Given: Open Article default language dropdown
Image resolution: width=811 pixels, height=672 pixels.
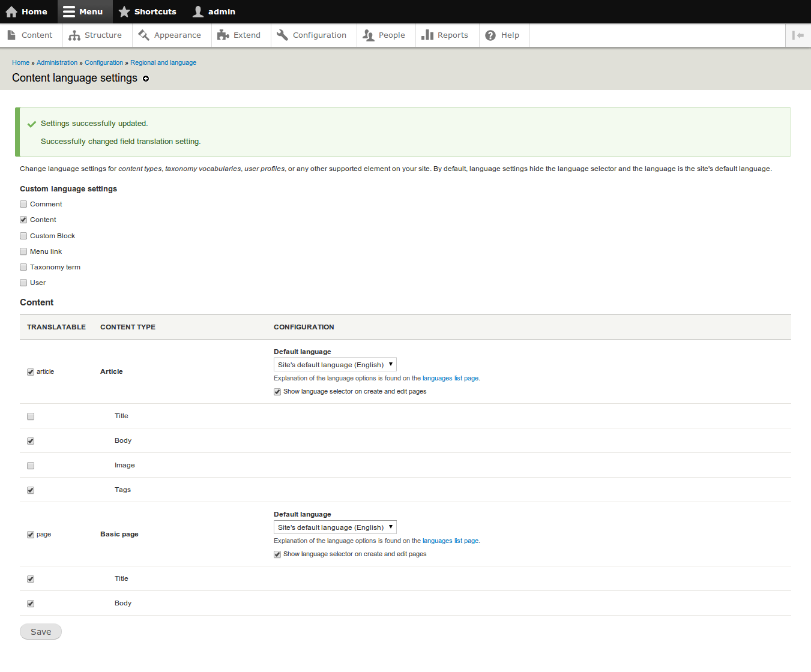Looking at the screenshot, I should pyautogui.click(x=335, y=365).
